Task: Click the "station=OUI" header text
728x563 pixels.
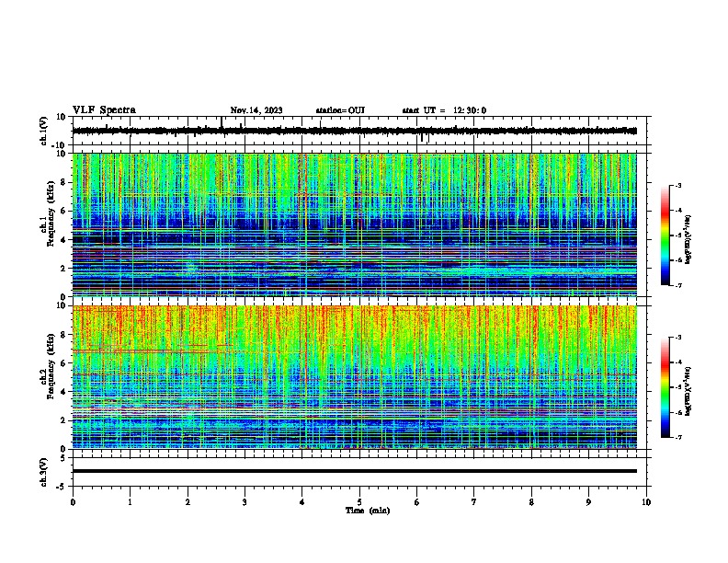Action: pyautogui.click(x=340, y=110)
